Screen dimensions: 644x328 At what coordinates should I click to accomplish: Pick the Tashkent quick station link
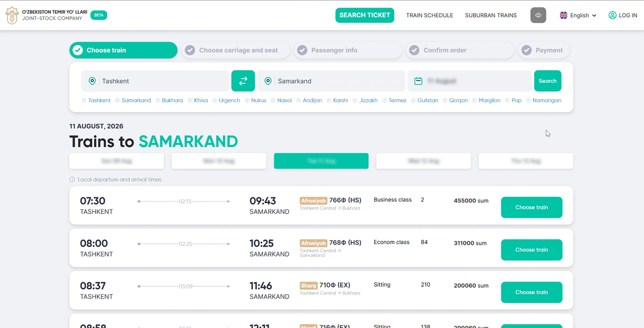(x=99, y=100)
